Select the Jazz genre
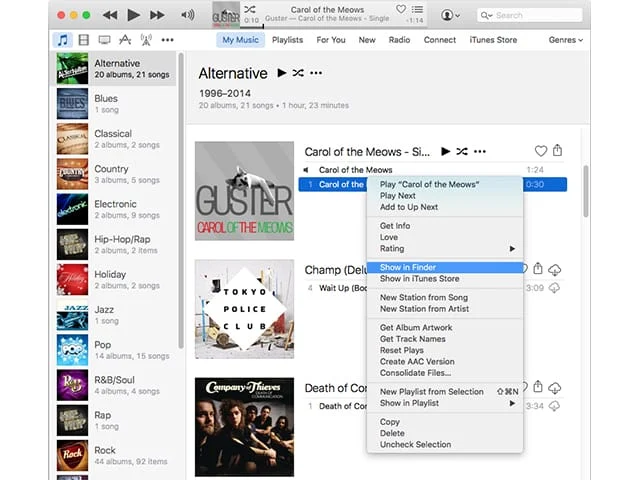Viewport: 640px width, 480px height. tap(113, 315)
